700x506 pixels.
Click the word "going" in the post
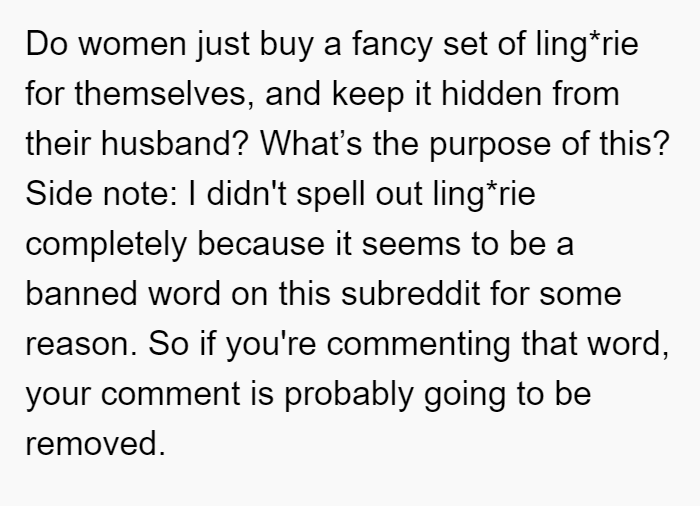[464, 395]
